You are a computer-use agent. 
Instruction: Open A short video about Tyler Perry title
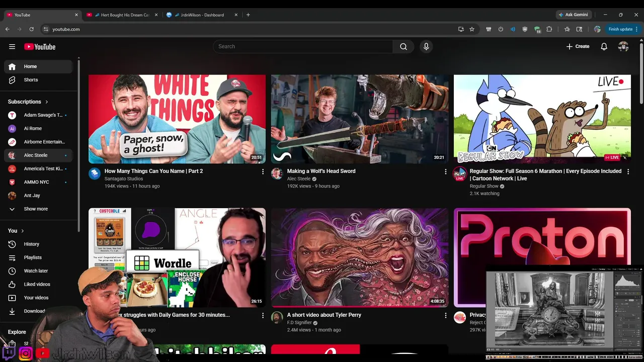tap(324, 315)
